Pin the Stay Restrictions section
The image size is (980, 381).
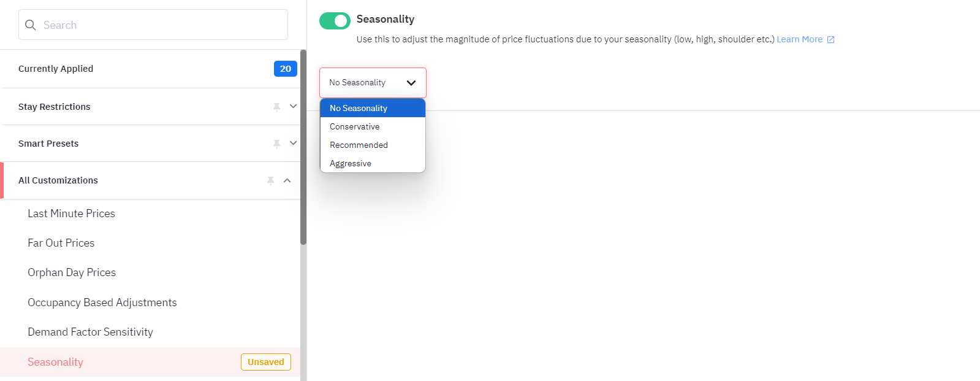276,107
